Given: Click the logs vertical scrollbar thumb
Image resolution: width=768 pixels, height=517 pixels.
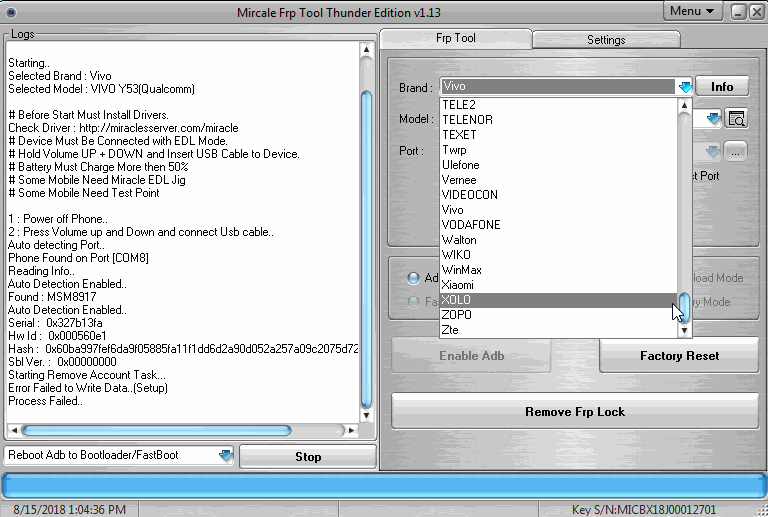Looking at the screenshot, I should (366, 250).
